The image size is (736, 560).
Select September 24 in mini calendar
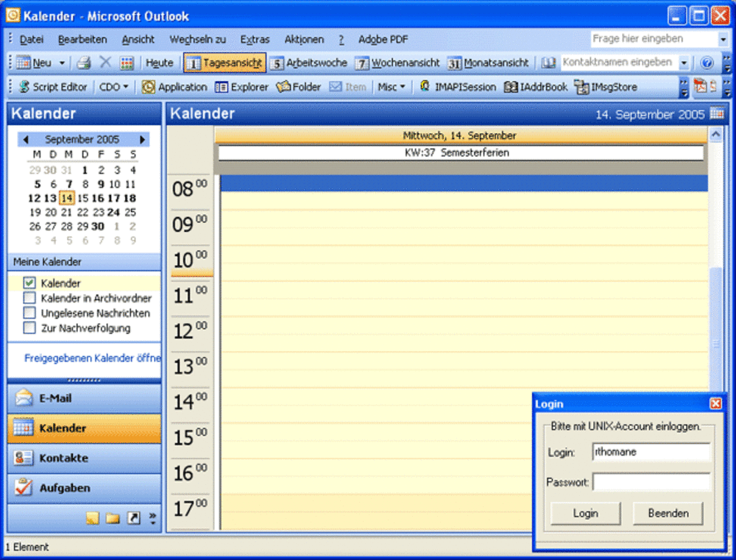(113, 212)
